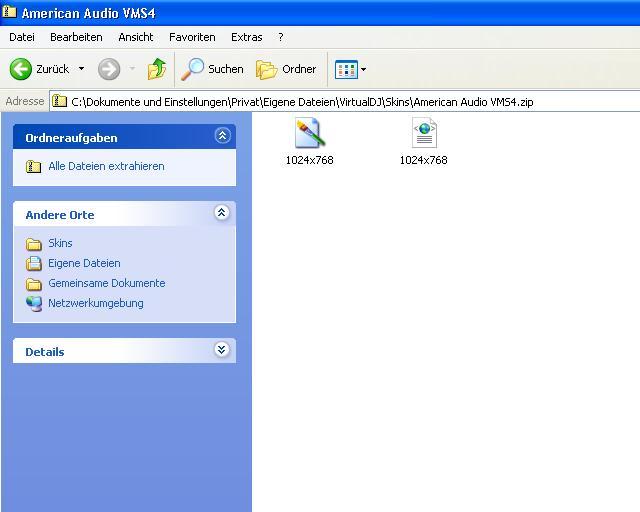Image resolution: width=640 pixels, height=512 pixels.
Task: Open the views layout icon
Action: pyautogui.click(x=346, y=69)
